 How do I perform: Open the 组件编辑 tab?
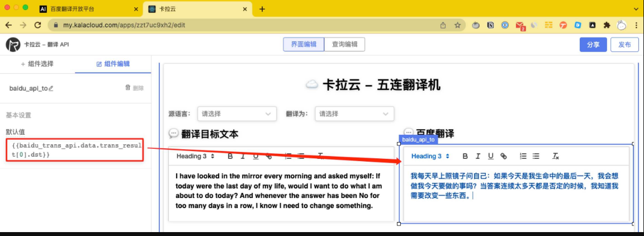tap(113, 64)
